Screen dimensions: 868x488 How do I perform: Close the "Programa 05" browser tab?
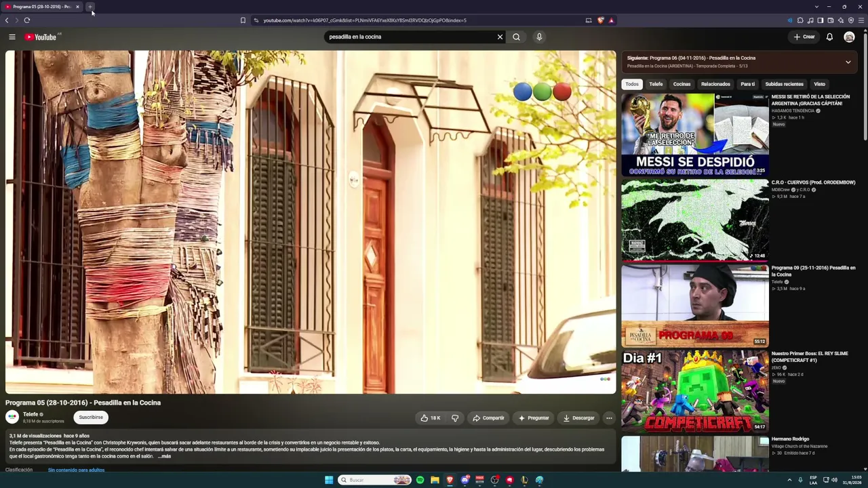tap(77, 7)
